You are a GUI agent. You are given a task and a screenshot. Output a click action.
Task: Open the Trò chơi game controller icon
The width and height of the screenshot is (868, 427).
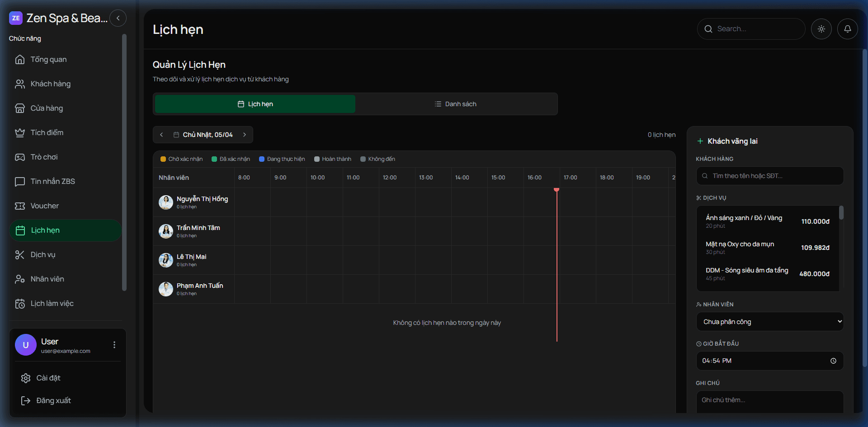pos(20,157)
